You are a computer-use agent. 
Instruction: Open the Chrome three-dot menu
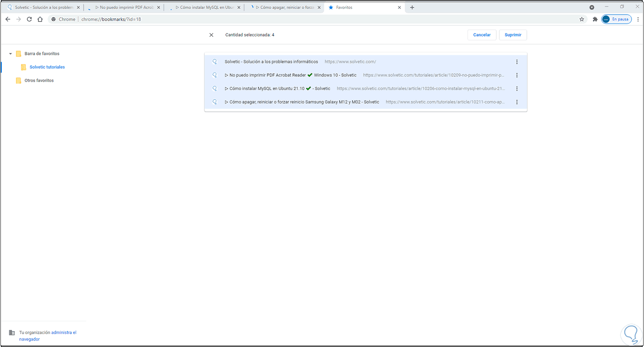638,19
